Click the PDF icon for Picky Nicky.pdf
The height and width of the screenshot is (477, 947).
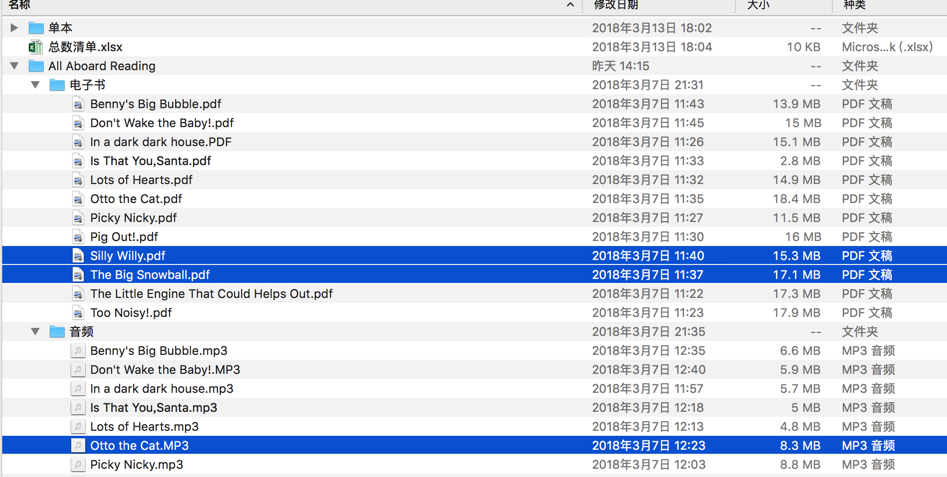click(78, 218)
